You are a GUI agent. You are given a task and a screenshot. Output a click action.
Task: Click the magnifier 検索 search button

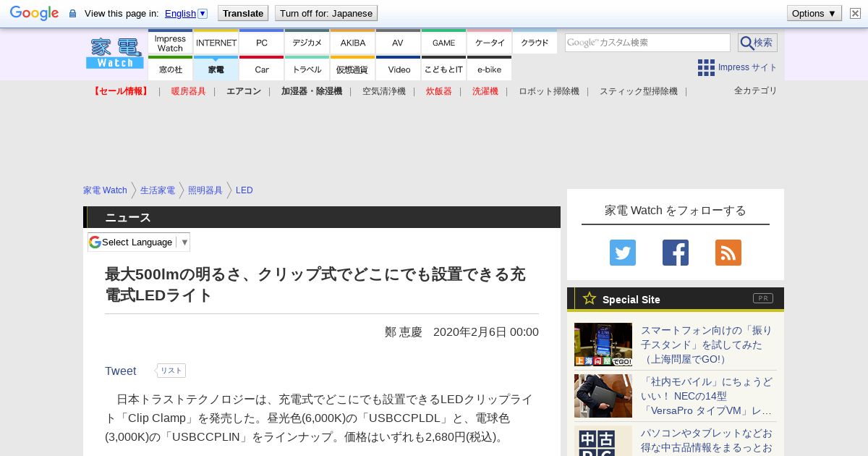(x=757, y=43)
